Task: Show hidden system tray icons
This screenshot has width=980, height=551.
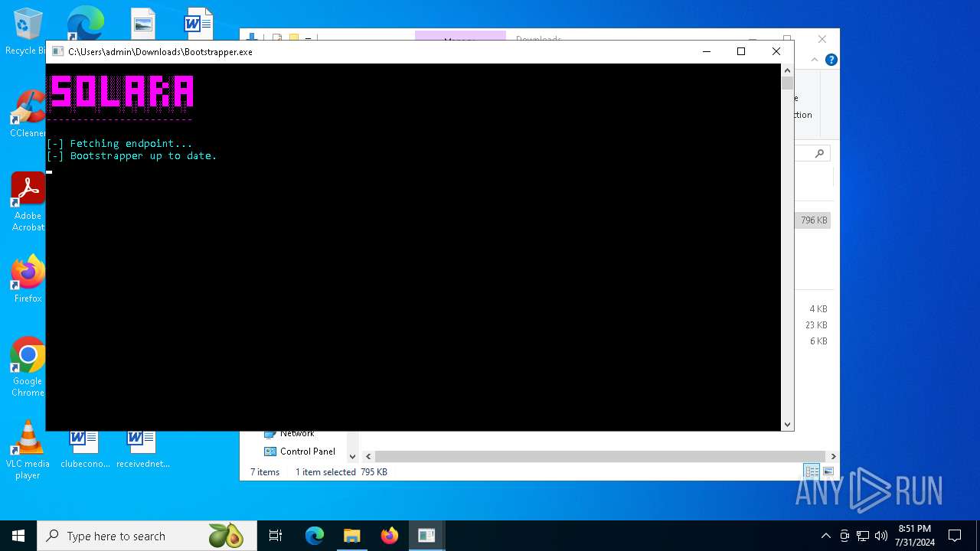Action: [x=825, y=536]
